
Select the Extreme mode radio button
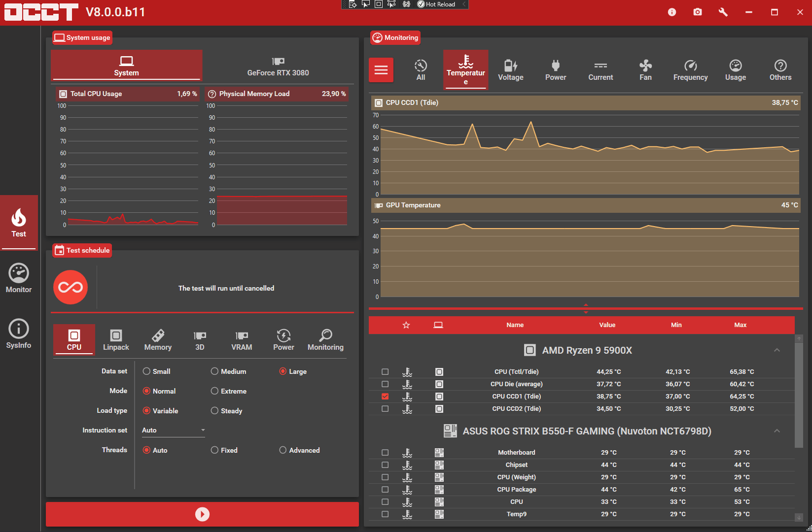click(214, 391)
